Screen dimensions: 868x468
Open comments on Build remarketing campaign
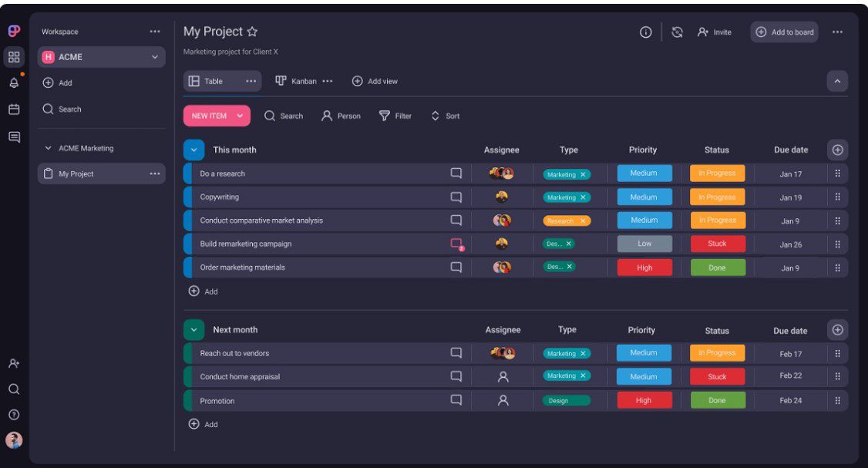(x=456, y=244)
